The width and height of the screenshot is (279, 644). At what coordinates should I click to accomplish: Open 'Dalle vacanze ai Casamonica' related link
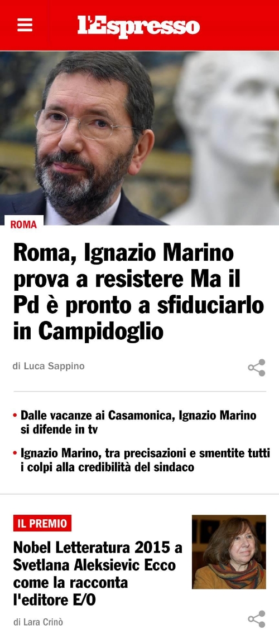139,422
